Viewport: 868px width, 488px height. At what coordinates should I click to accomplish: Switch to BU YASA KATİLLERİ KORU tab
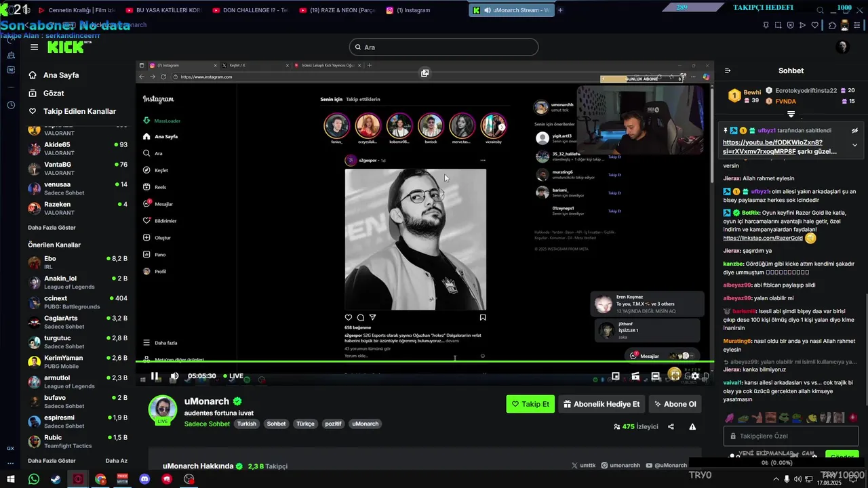tap(163, 10)
